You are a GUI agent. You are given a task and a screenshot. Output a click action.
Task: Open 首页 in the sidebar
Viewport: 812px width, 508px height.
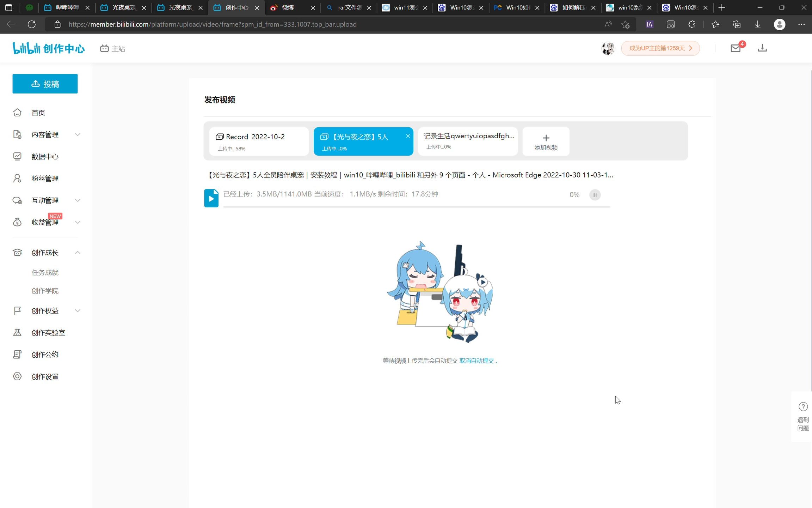[x=38, y=113]
